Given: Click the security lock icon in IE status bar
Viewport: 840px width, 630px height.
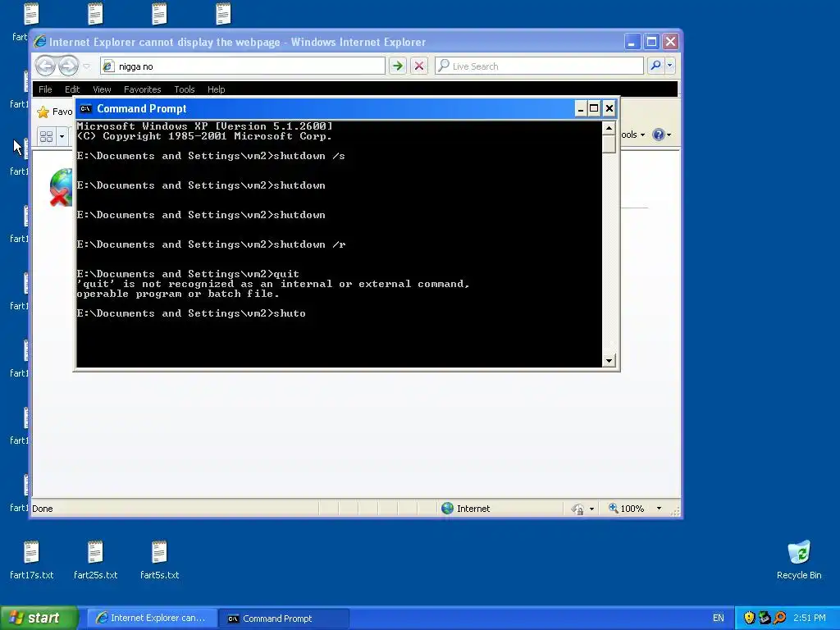Looking at the screenshot, I should pyautogui.click(x=577, y=509).
